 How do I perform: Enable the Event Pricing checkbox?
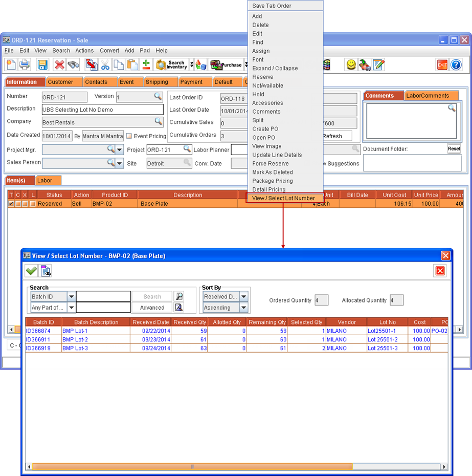tap(129, 136)
